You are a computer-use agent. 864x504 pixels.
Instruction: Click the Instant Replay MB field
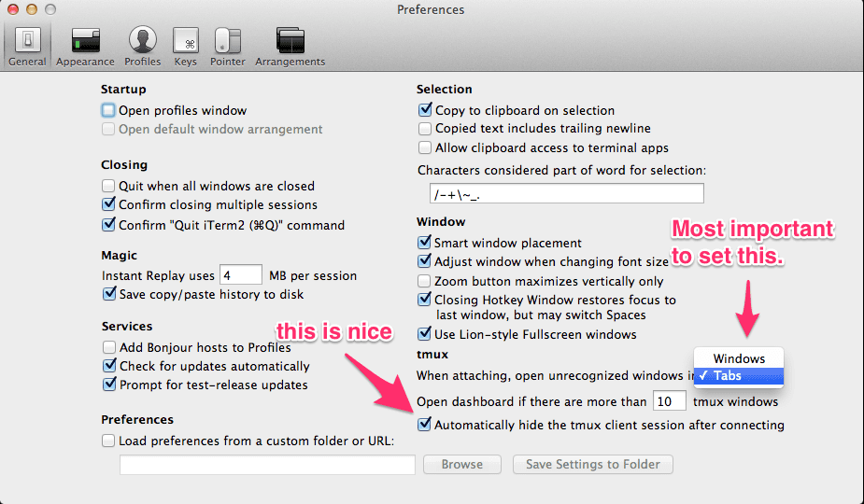click(240, 275)
